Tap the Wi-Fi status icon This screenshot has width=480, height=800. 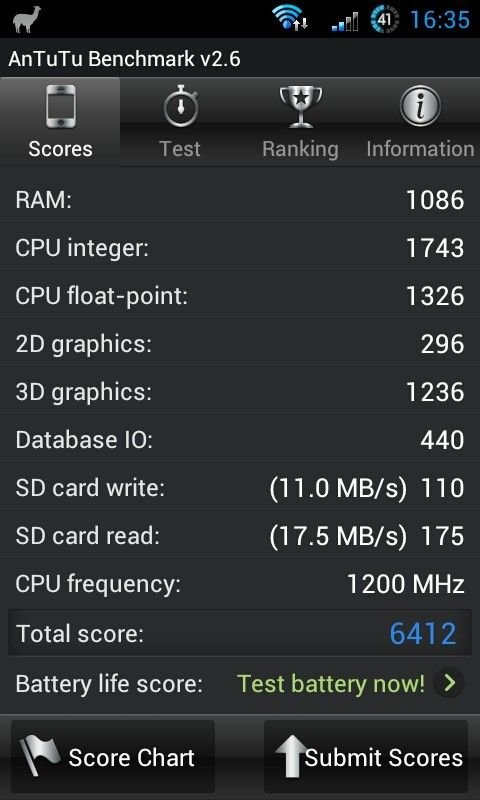tap(290, 18)
